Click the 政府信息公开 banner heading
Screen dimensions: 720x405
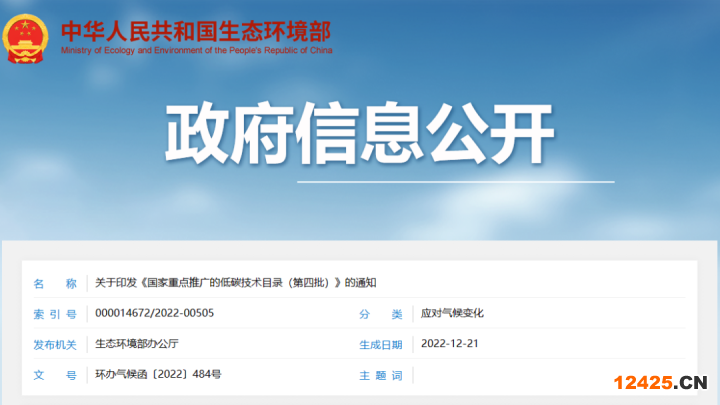[360, 134]
